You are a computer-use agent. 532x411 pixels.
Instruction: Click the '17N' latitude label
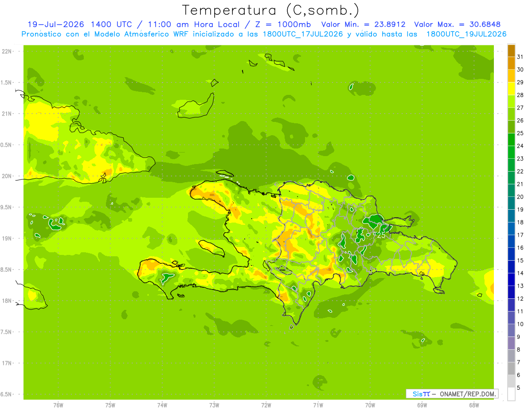(7, 363)
